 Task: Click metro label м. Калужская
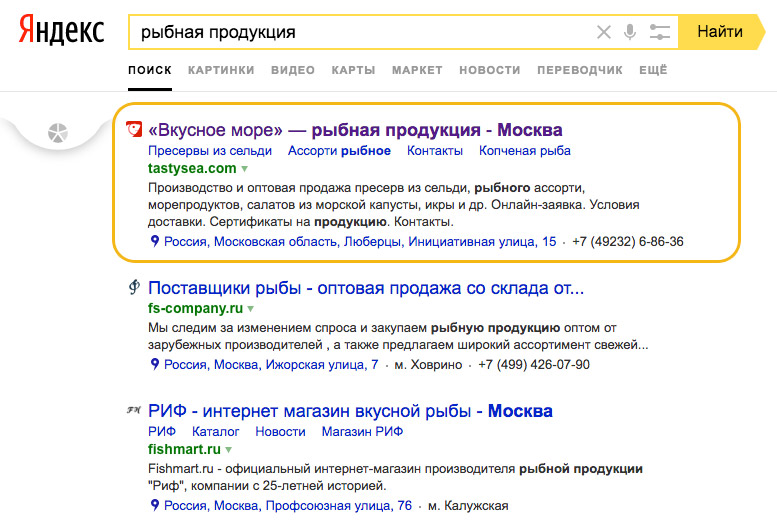(468, 506)
